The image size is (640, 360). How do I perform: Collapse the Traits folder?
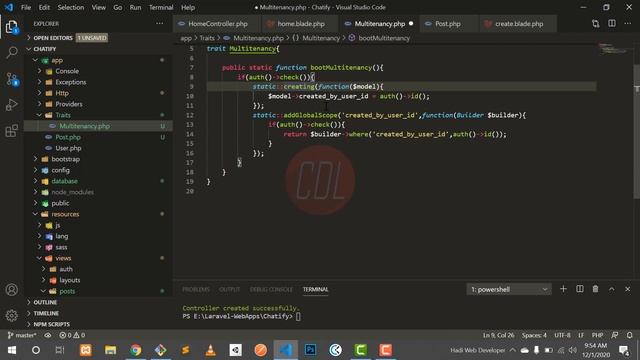pos(98,115)
